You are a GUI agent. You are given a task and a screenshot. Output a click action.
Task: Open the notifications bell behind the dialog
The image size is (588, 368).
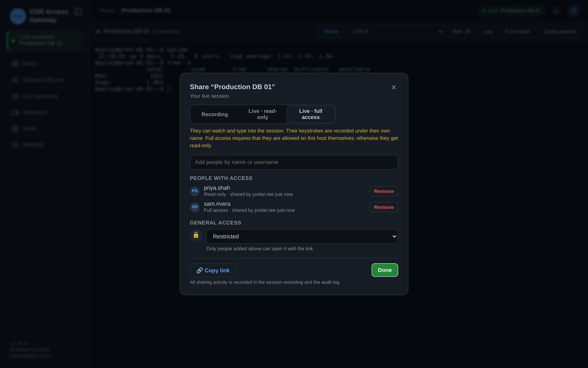[x=556, y=11]
